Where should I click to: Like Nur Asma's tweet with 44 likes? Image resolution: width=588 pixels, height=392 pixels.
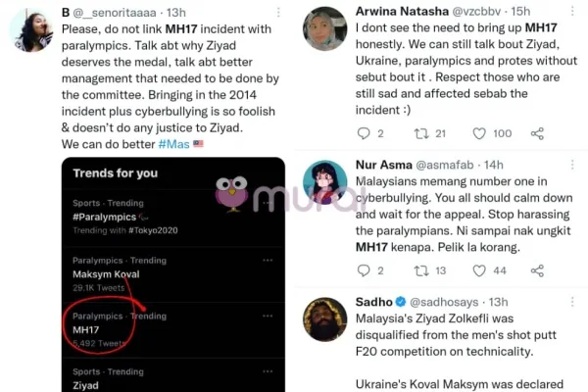tap(479, 270)
